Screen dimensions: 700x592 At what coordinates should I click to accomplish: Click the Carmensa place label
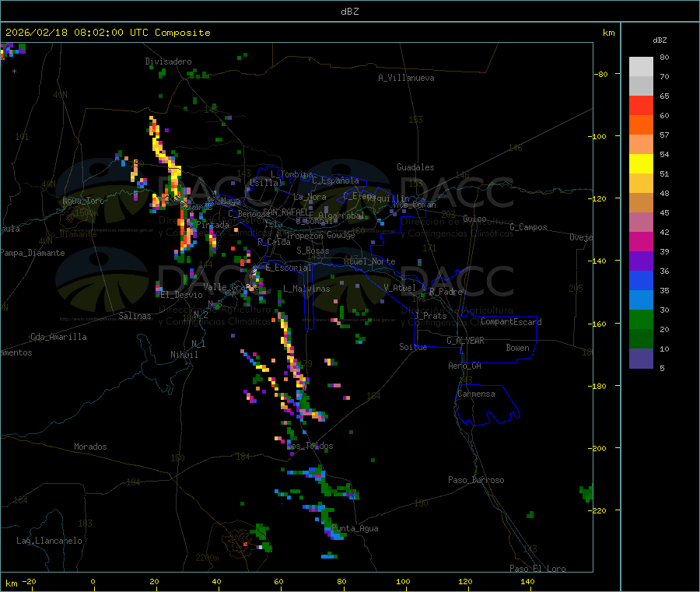(476, 394)
